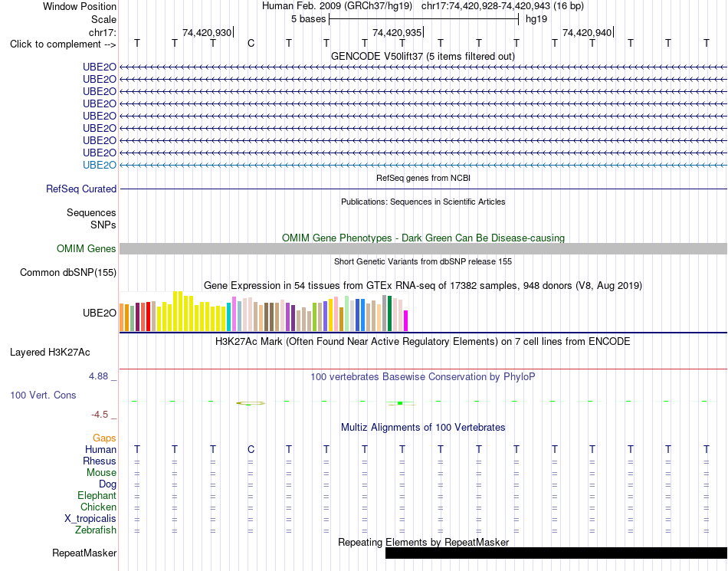Open the OMIM Genes track label
Image resolution: width=728 pixels, height=571 pixels.
(87, 249)
